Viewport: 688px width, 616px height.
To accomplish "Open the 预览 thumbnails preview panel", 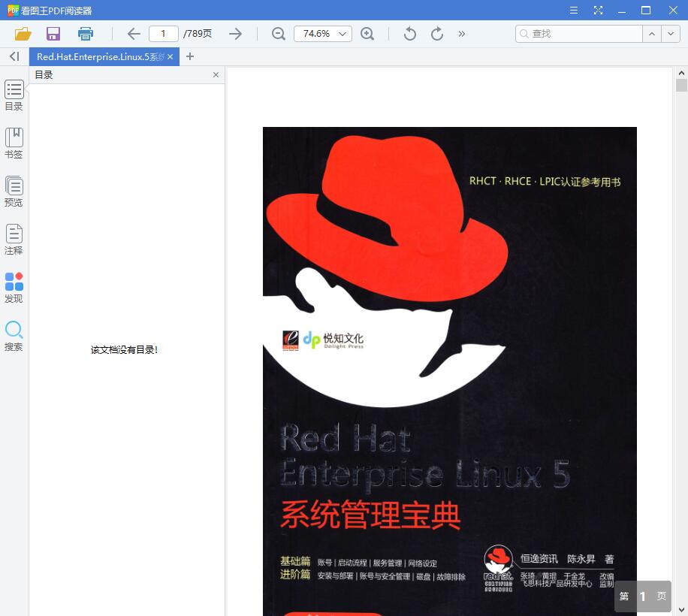I will tap(14, 192).
